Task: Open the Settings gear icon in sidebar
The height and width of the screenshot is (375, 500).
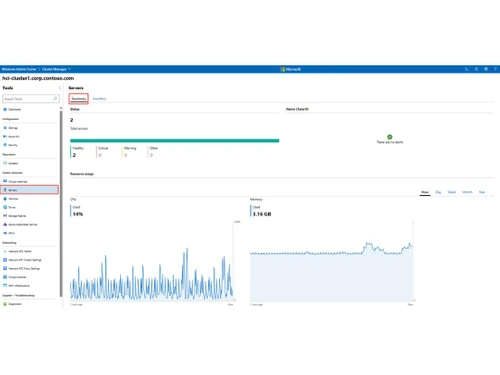Action: (5, 128)
